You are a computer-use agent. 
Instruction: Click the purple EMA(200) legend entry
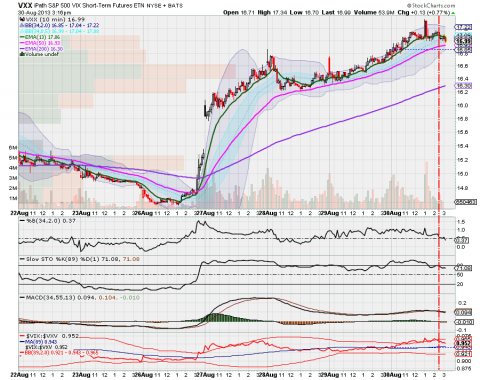(41, 49)
